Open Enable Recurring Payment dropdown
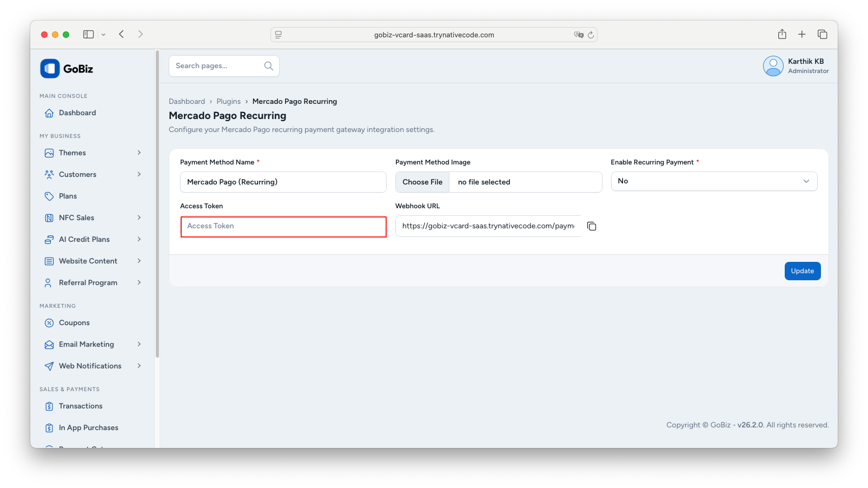 click(714, 181)
